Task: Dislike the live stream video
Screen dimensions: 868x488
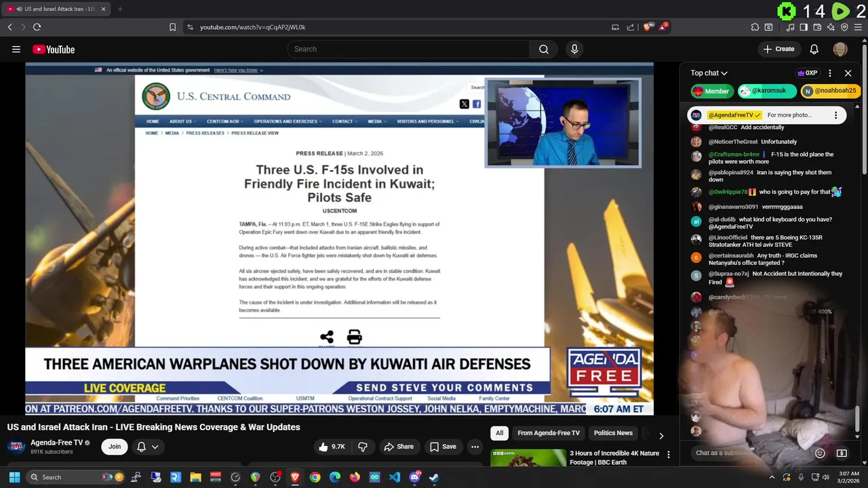Action: click(363, 447)
